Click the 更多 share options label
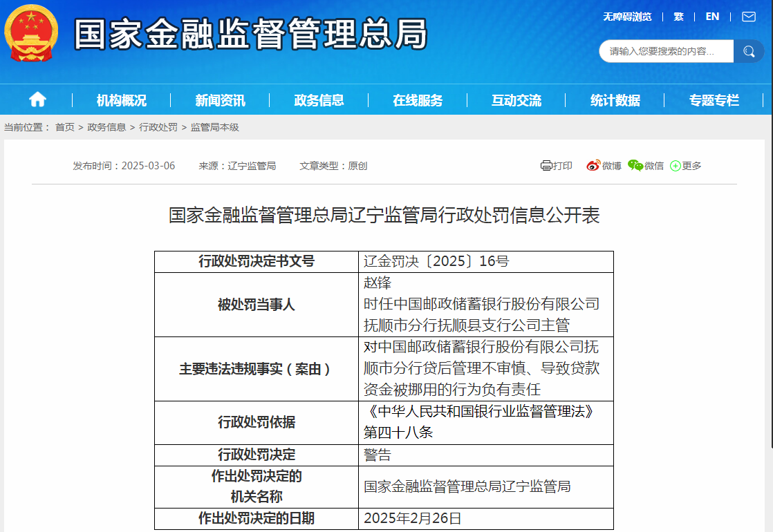 [691, 166]
